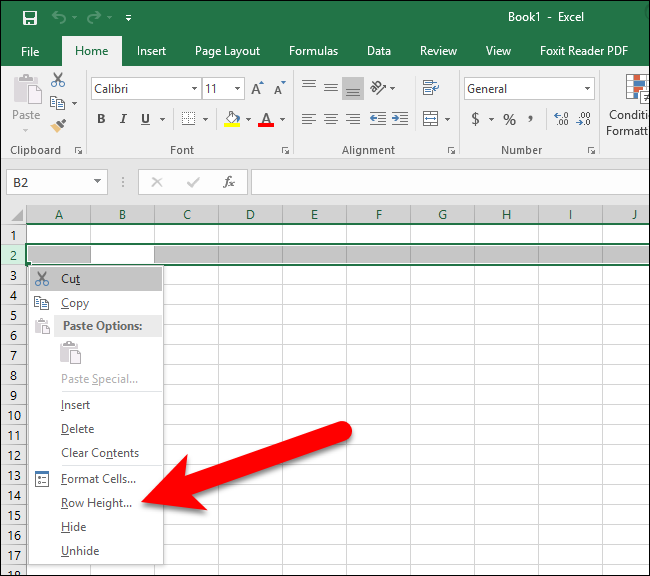Expand the General number format dropdown
Viewport: 650px width, 576px height.
click(x=587, y=88)
